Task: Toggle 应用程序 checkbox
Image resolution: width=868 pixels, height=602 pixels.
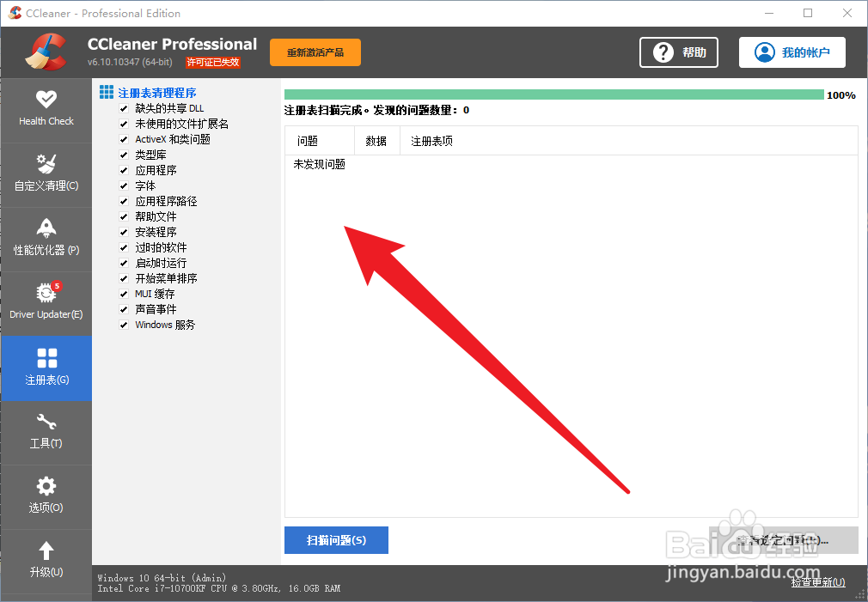Action: coord(124,170)
